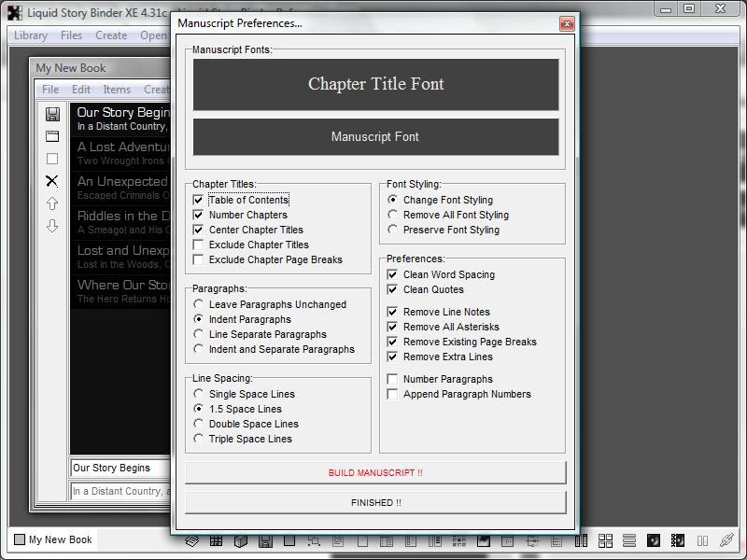Open the Items menu in book window
The image size is (747, 560).
pyautogui.click(x=117, y=90)
